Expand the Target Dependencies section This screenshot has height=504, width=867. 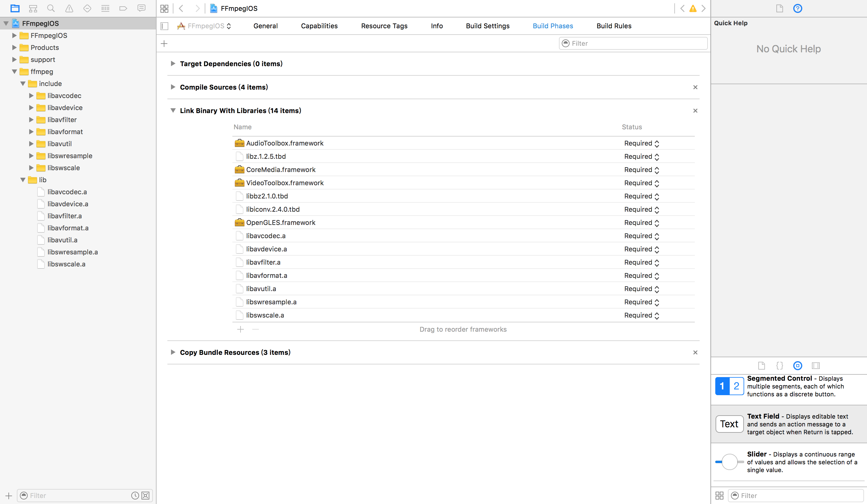(x=173, y=63)
